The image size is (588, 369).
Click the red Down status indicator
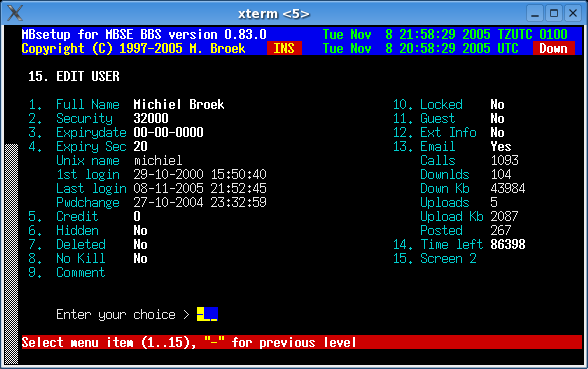click(x=554, y=48)
